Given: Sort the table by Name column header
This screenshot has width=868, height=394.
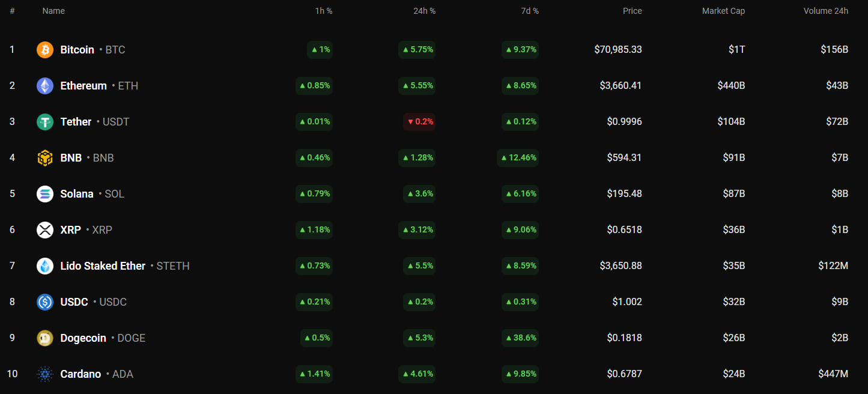Looking at the screenshot, I should 53,11.
